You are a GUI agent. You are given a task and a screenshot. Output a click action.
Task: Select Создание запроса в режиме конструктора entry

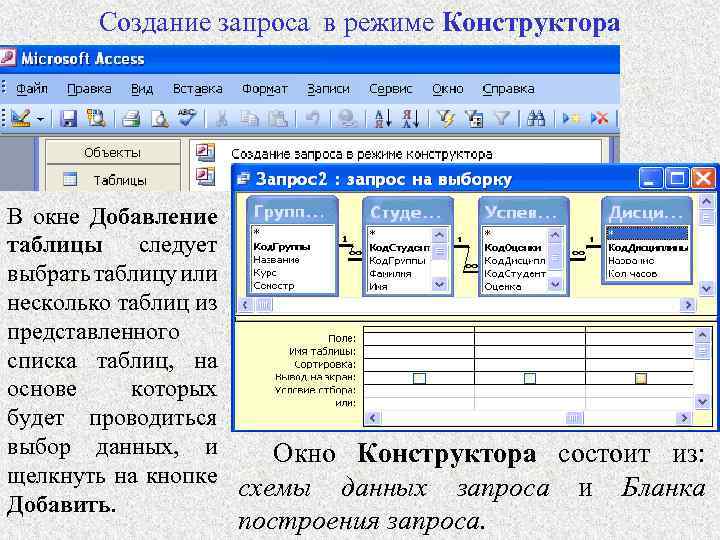[361, 154]
